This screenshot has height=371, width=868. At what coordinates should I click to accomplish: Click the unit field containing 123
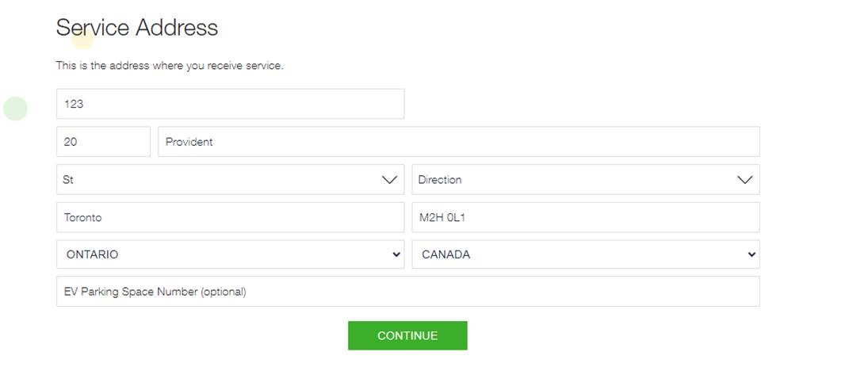point(231,104)
